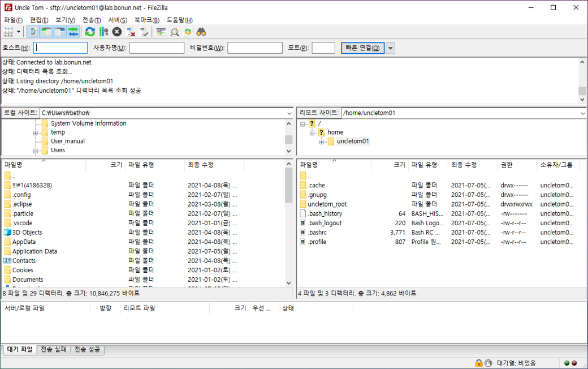
Task: Sort local files by 파일명 column
Action: (x=44, y=165)
